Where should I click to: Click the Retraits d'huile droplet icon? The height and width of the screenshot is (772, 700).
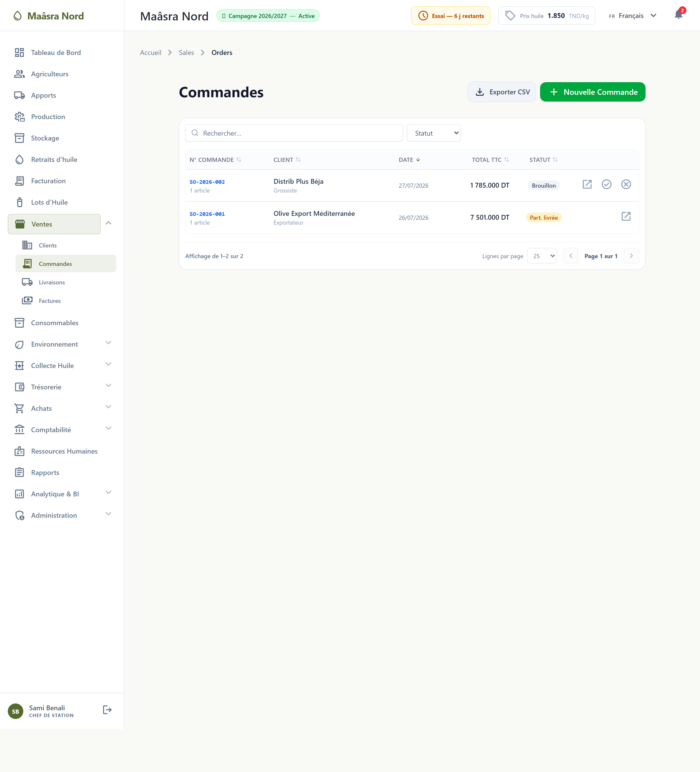coord(19,160)
